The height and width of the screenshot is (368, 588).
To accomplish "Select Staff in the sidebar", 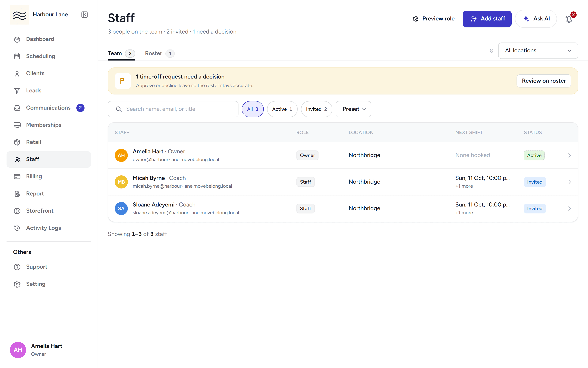I will 49,159.
